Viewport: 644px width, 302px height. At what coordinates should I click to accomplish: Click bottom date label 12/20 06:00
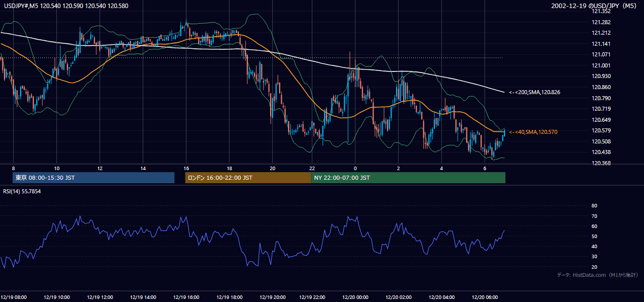pos(485,297)
